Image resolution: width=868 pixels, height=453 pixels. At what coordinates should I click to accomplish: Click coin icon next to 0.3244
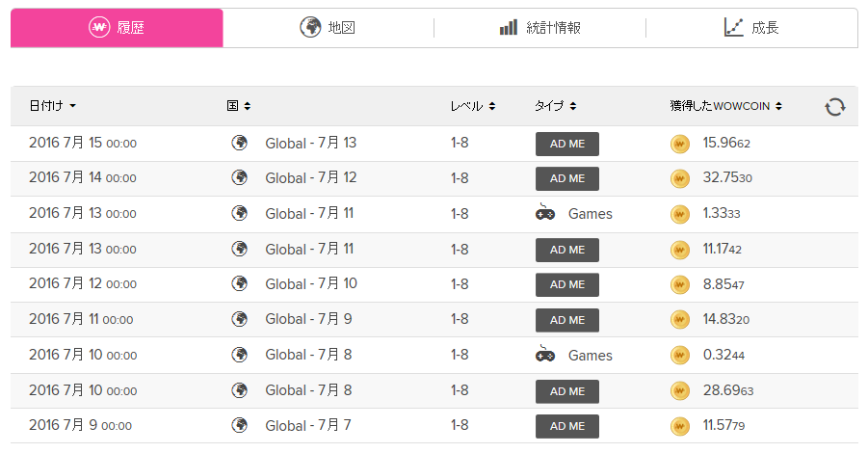pos(680,356)
